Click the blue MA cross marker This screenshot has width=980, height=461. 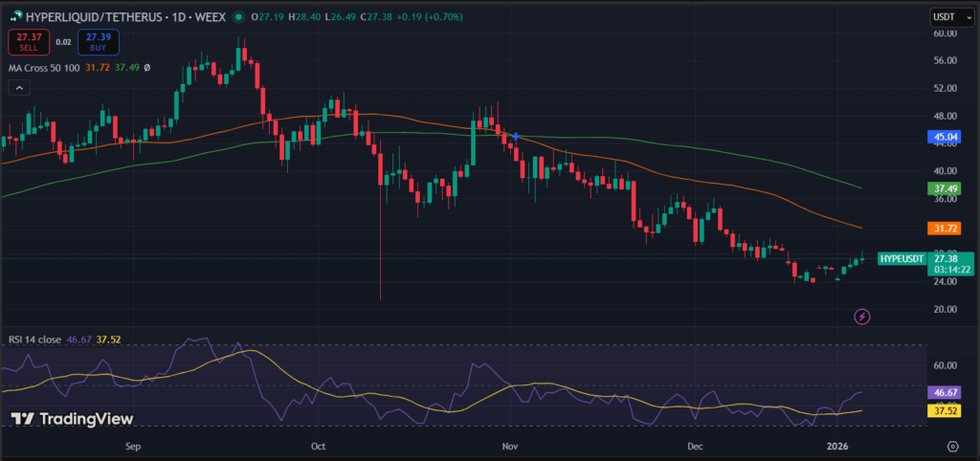(516, 137)
